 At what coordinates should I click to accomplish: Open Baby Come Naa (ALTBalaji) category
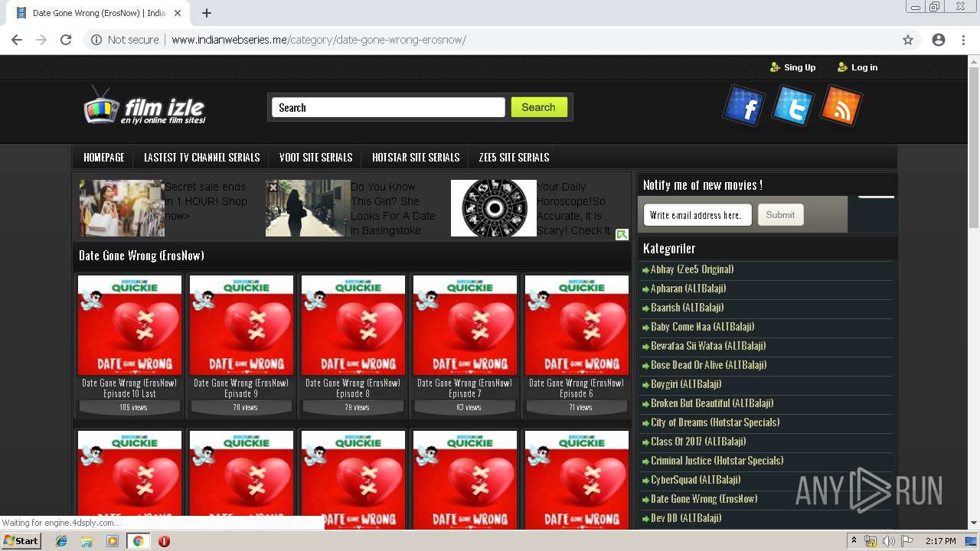702,327
